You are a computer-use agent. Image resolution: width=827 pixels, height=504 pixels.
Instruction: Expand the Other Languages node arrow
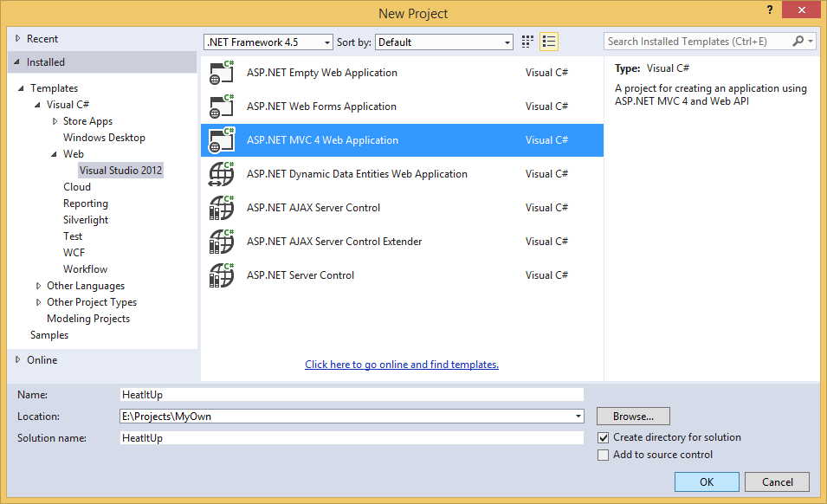click(x=38, y=286)
